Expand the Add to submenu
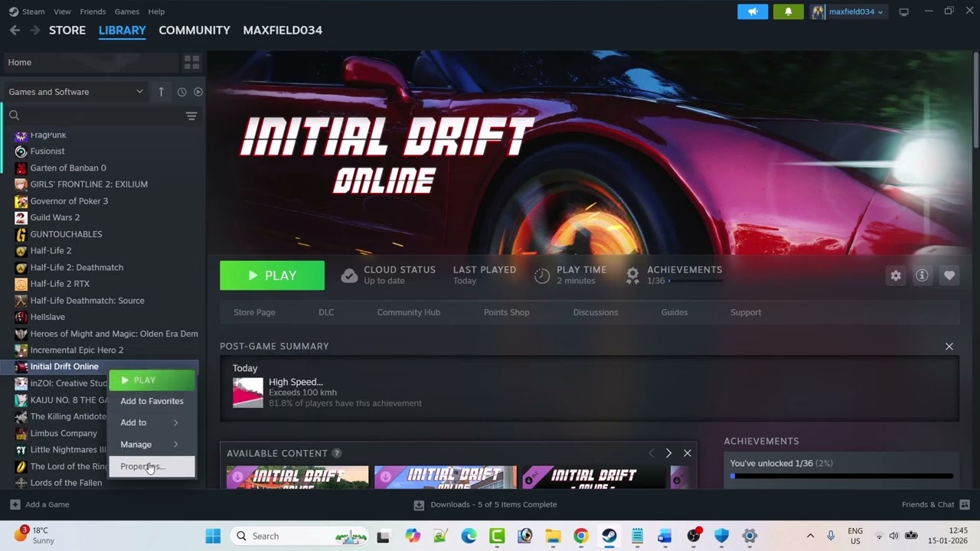The width and height of the screenshot is (980, 551). 152,422
